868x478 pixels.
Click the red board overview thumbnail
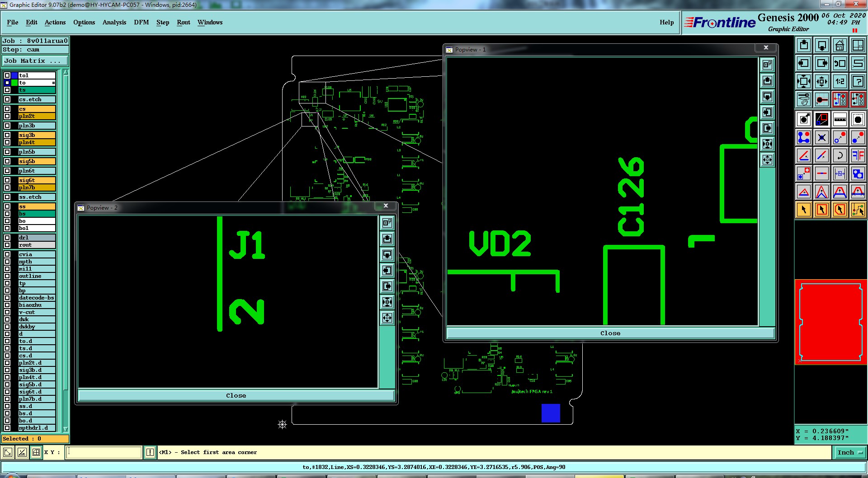click(x=830, y=322)
